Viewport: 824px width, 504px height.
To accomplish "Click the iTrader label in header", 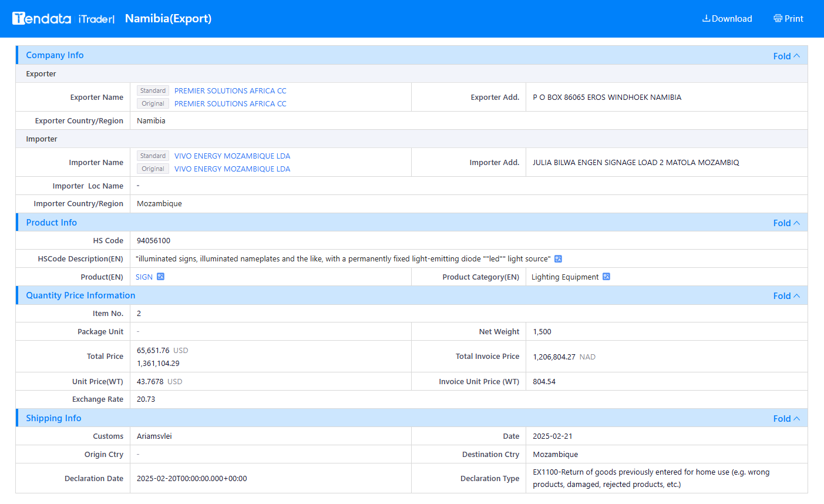I will [x=96, y=19].
